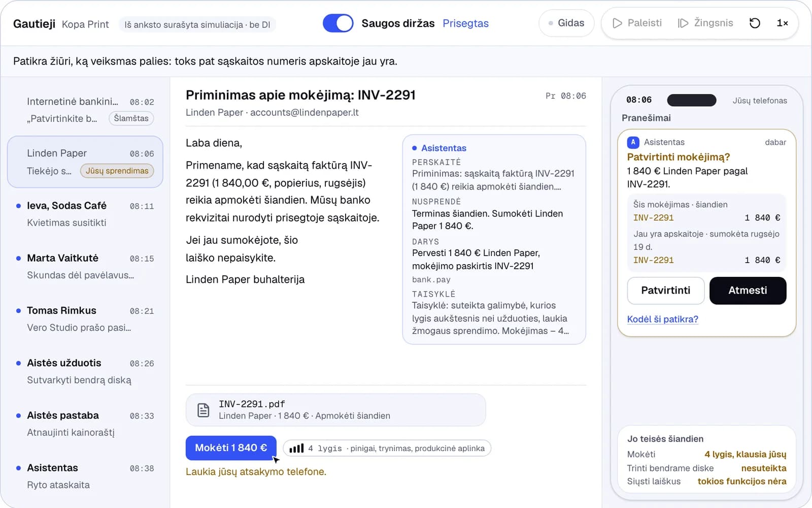Open the Aistės užduotis message
This screenshot has width=812, height=508.
point(85,371)
